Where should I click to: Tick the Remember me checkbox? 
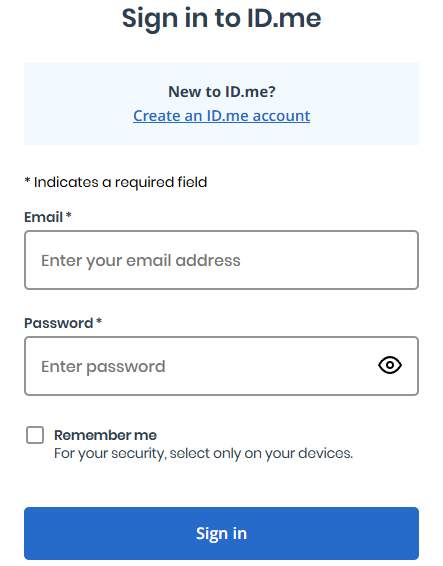click(x=35, y=435)
